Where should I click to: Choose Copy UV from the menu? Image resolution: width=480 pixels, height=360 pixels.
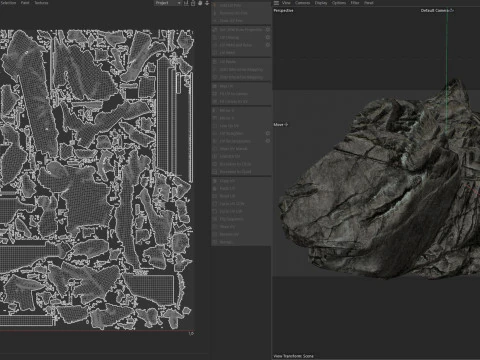(241, 181)
